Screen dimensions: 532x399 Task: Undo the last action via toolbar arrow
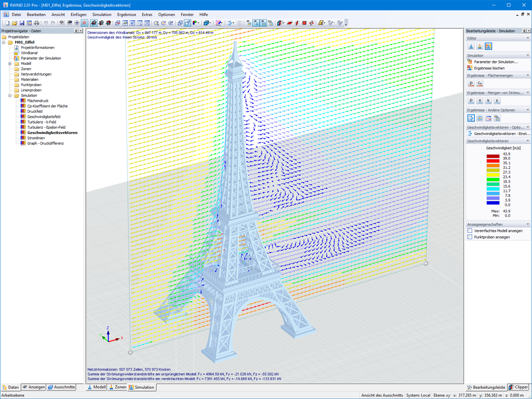click(x=46, y=23)
